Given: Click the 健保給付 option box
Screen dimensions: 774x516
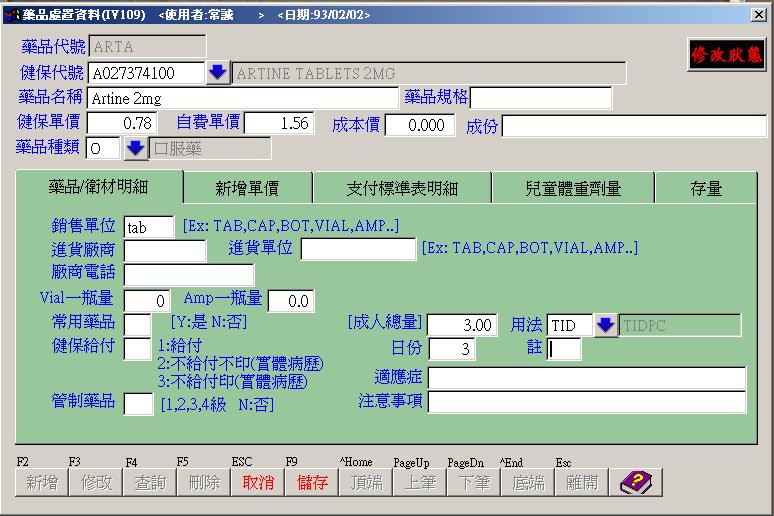Looking at the screenshot, I should (138, 348).
